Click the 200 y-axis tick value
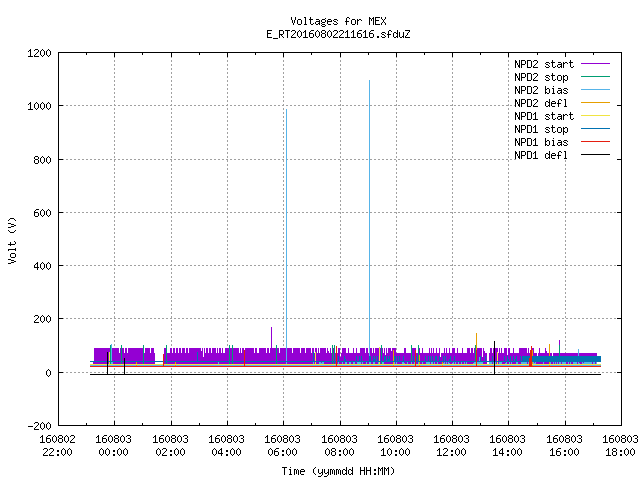The height and width of the screenshot is (480, 640). coord(42,319)
